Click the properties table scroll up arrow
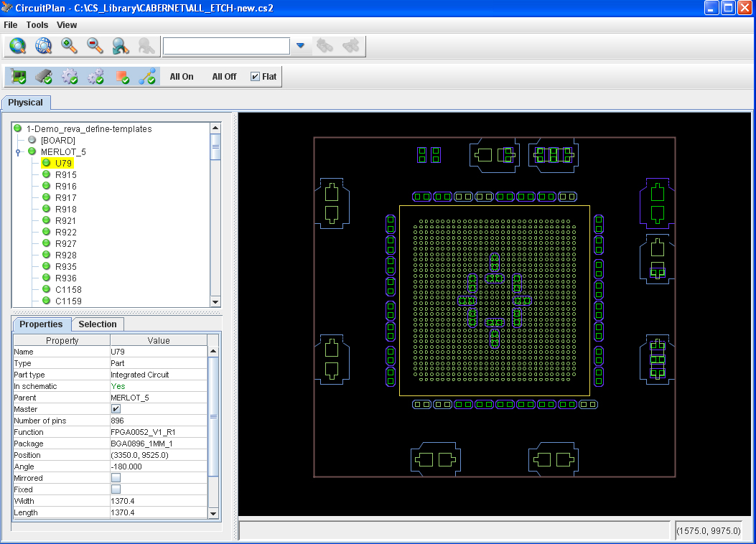Screen dimensions: 756x544 [213, 351]
